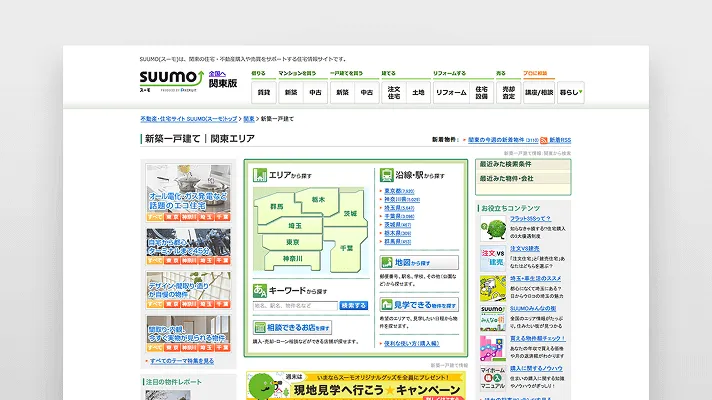Click the 注文VS建売 thumbnail icon
Screen dimensions: 712x400
click(x=493, y=258)
